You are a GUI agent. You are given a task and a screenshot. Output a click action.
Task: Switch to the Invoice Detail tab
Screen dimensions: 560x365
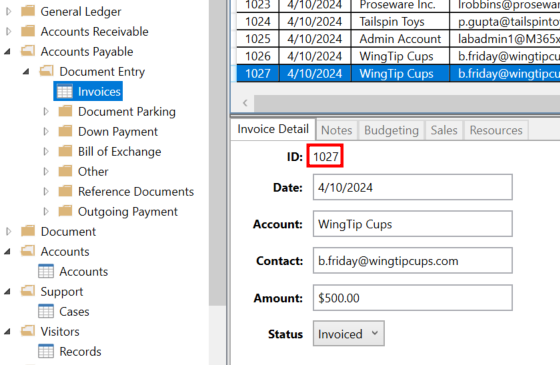point(273,129)
